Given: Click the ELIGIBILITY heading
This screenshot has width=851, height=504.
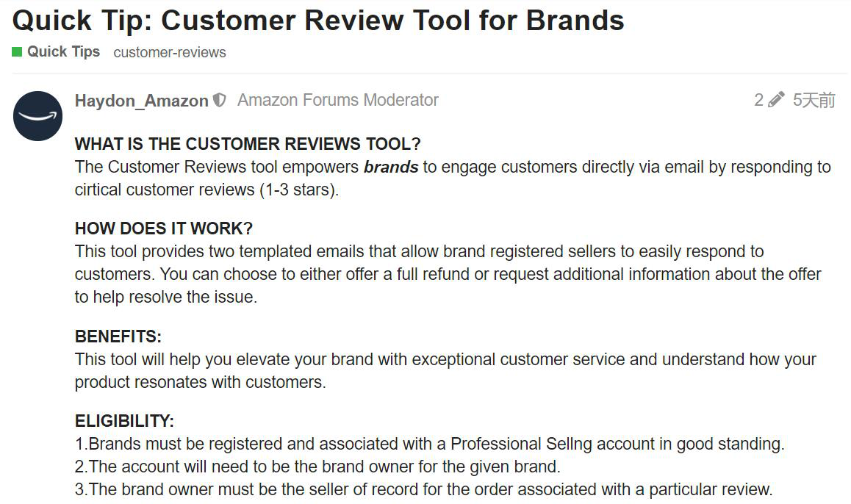Looking at the screenshot, I should [x=124, y=421].
